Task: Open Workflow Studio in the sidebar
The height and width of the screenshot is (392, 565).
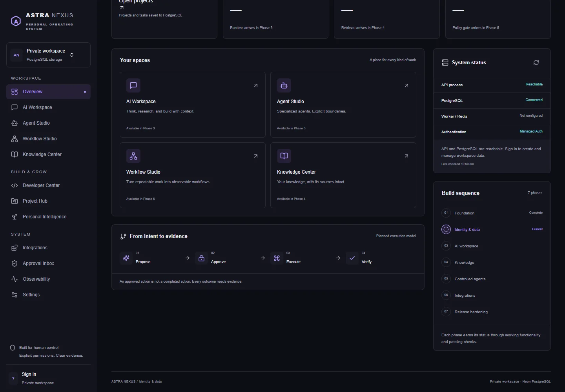Action: click(x=48, y=139)
